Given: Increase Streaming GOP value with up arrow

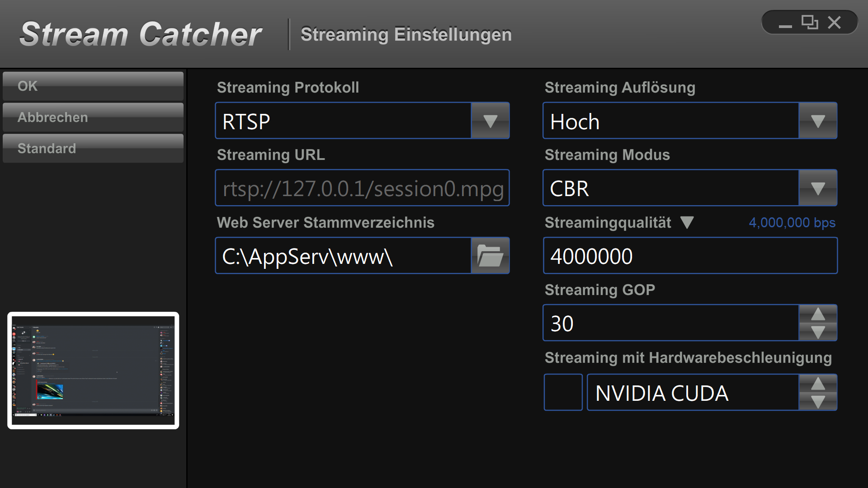Looking at the screenshot, I should pos(818,314).
